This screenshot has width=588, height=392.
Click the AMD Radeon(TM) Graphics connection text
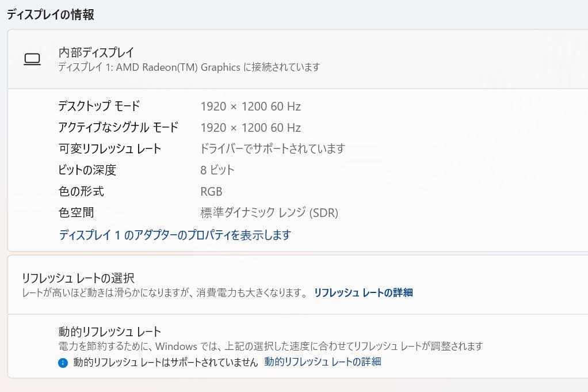point(189,67)
